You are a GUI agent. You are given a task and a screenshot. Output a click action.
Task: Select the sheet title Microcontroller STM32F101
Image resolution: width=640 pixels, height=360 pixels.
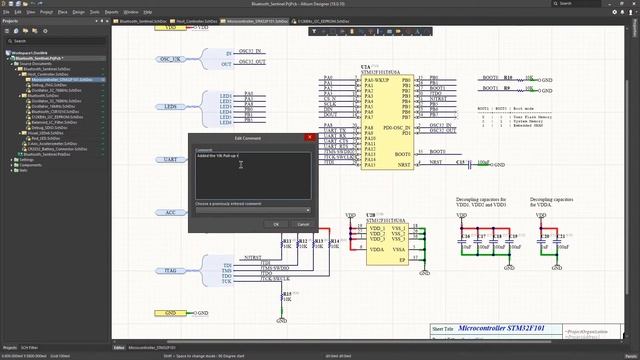[501, 328]
